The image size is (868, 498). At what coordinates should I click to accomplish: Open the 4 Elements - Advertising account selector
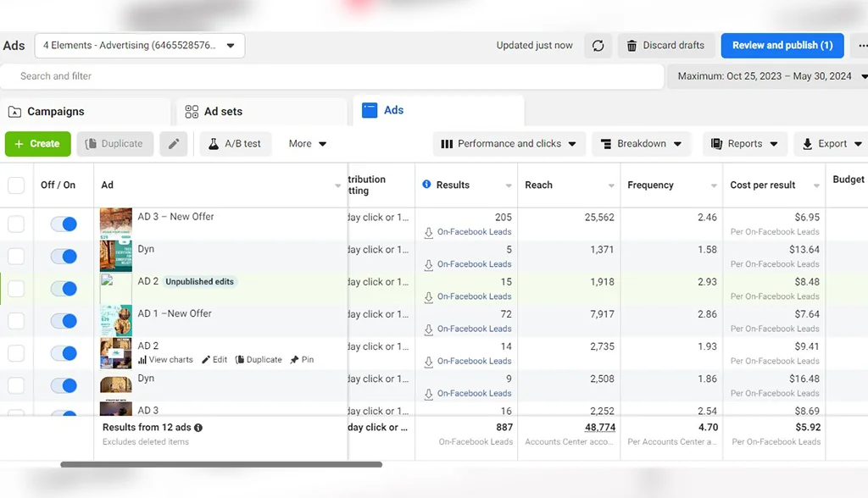point(140,46)
